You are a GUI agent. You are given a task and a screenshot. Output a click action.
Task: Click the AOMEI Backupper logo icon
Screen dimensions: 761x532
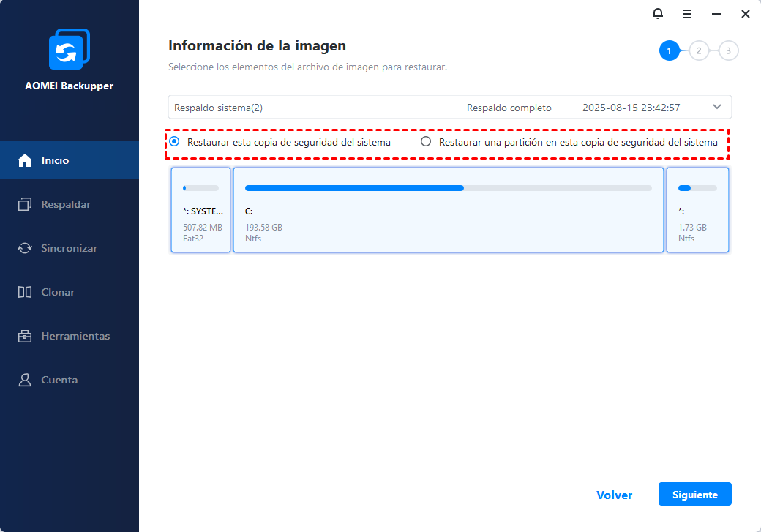[69, 49]
